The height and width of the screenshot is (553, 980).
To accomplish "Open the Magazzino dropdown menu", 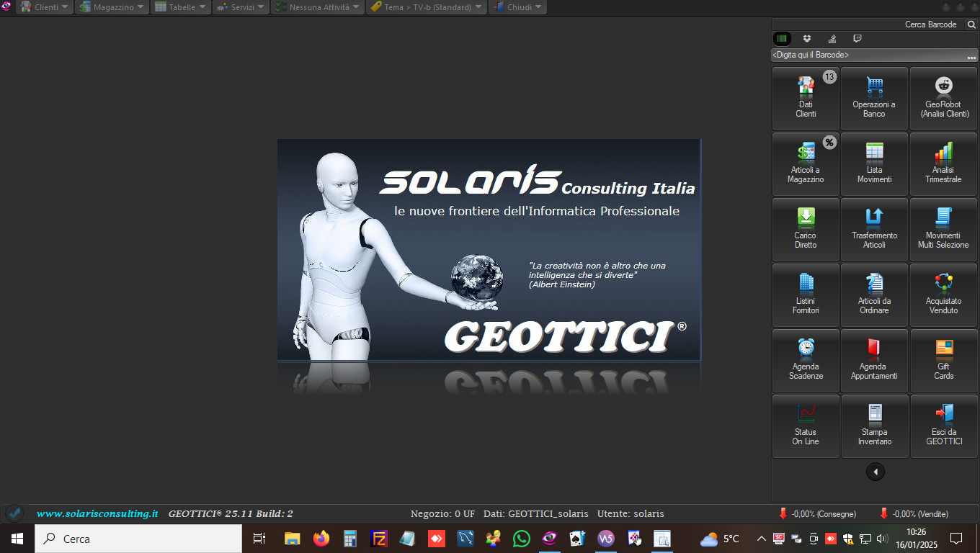I will tap(111, 7).
